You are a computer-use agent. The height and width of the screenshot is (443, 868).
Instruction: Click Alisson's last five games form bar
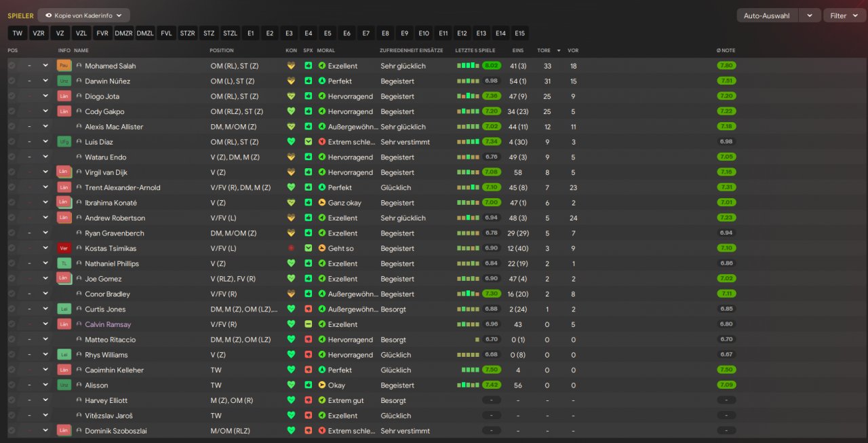tap(468, 385)
